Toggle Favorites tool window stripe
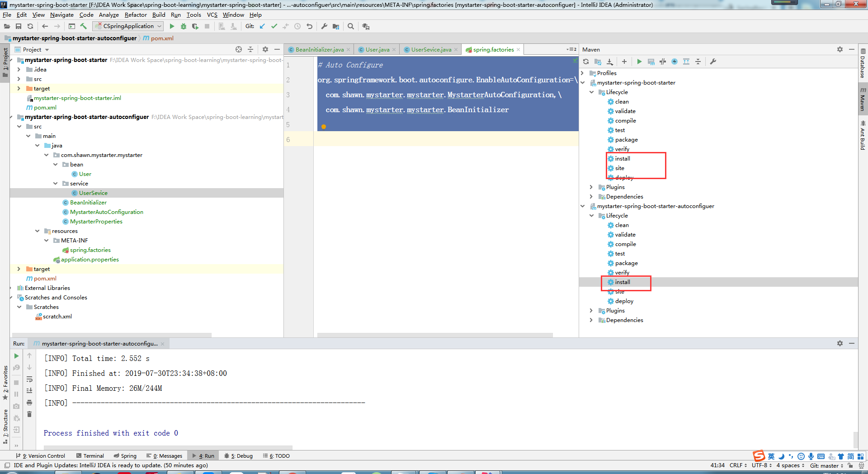Image resolution: width=868 pixels, height=474 pixels. pos(5,383)
